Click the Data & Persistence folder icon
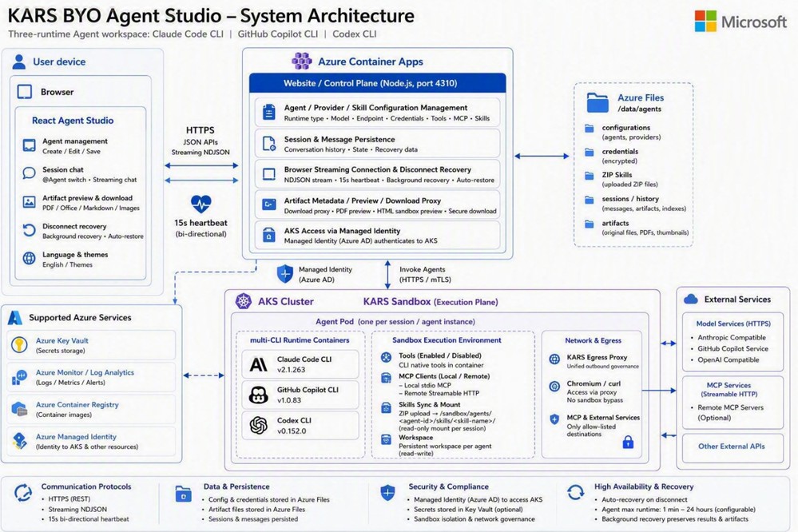Image resolution: width=798 pixels, height=532 pixels. coord(183,494)
